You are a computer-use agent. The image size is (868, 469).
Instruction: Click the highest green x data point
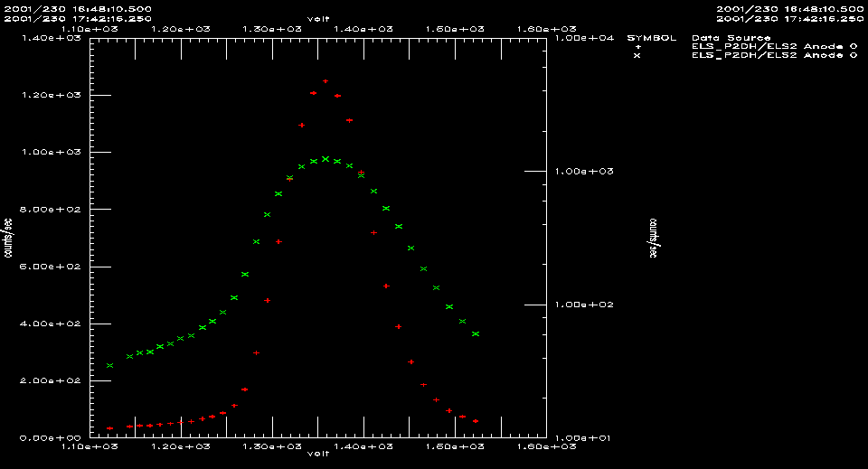(x=325, y=159)
